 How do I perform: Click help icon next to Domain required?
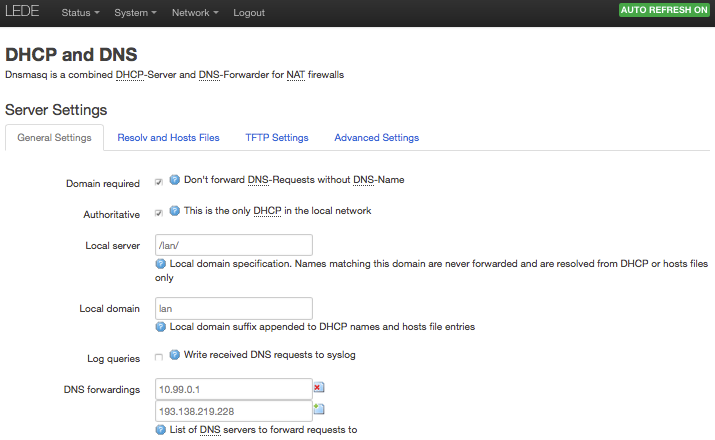(174, 180)
